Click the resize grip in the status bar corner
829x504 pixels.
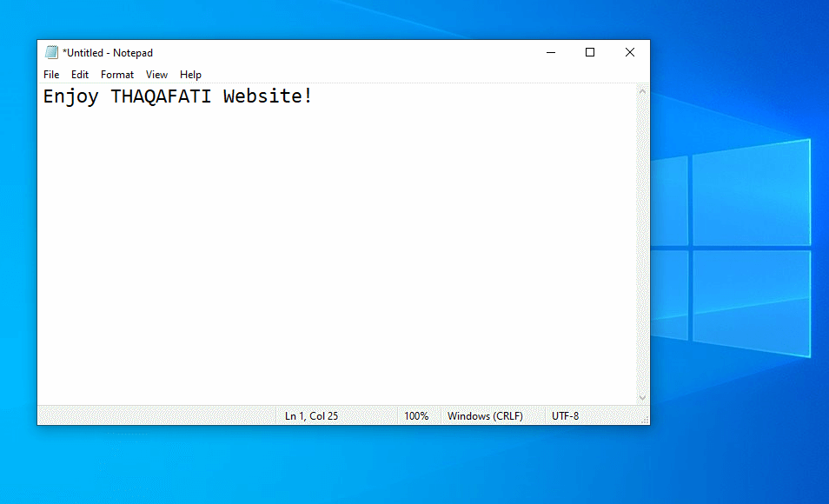[645, 420]
